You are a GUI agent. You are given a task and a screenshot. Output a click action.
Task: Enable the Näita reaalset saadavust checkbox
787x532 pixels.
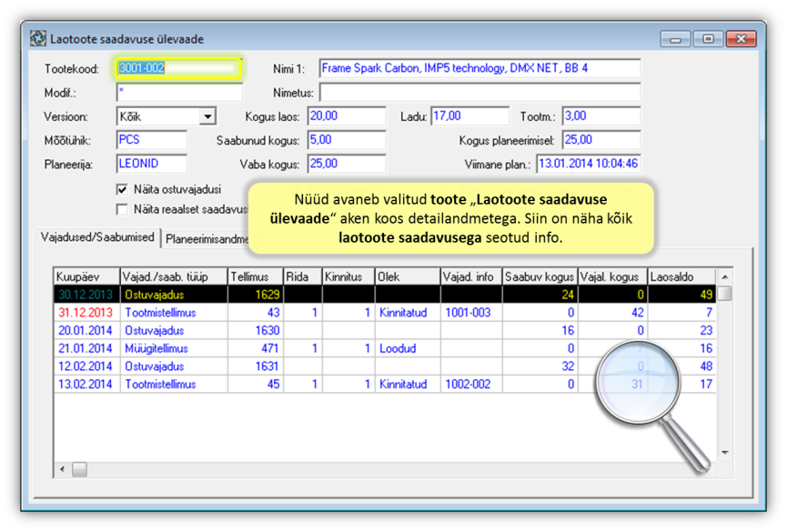[122, 209]
